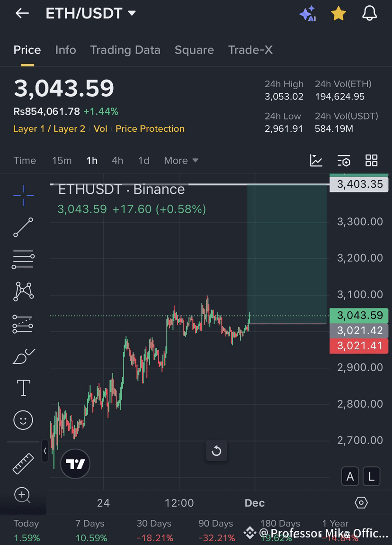Tap the ETHUSDT · Binance chart title
The image size is (392, 545).
coord(121,190)
